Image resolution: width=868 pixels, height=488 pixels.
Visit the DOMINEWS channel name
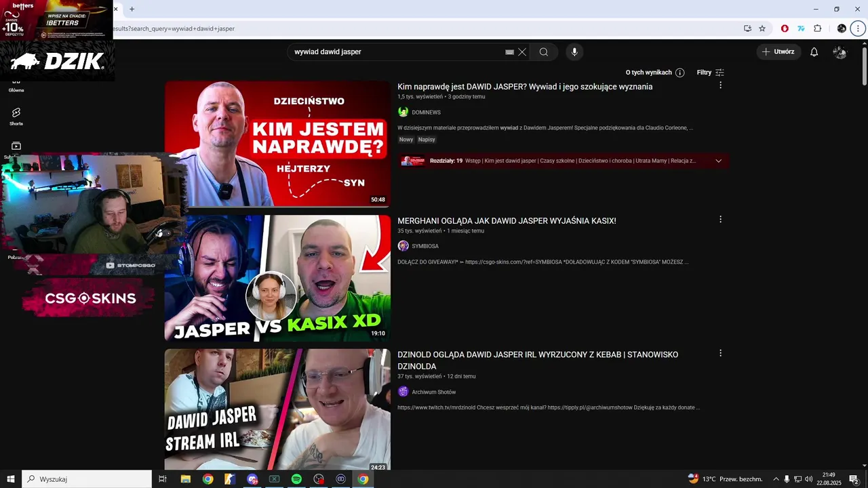pos(426,113)
